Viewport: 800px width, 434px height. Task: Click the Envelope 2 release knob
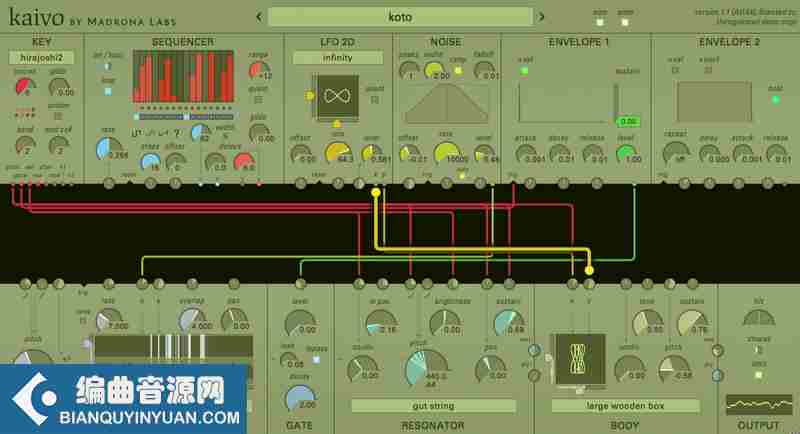(776, 154)
